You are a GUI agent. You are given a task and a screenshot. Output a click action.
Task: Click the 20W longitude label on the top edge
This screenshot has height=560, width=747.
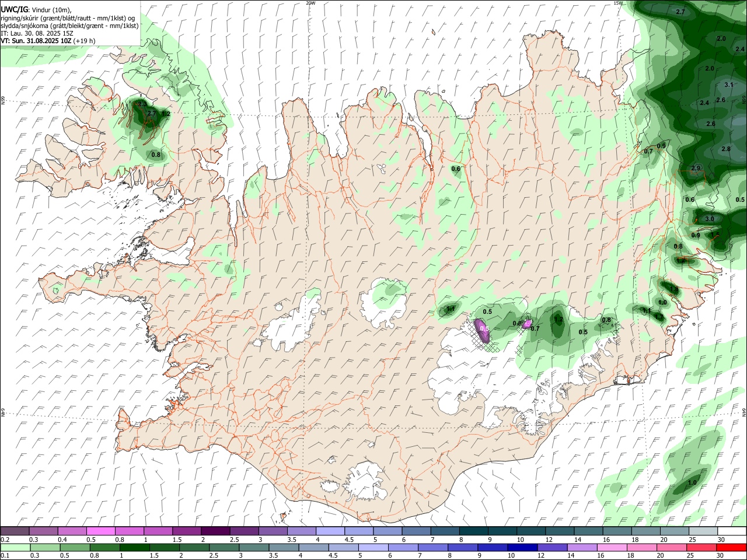(x=310, y=3)
